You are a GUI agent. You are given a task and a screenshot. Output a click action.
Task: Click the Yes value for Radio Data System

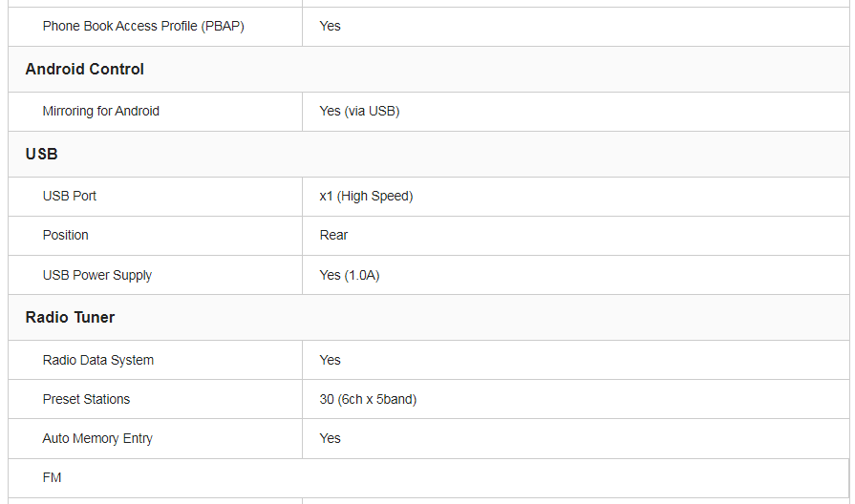pyautogui.click(x=330, y=360)
